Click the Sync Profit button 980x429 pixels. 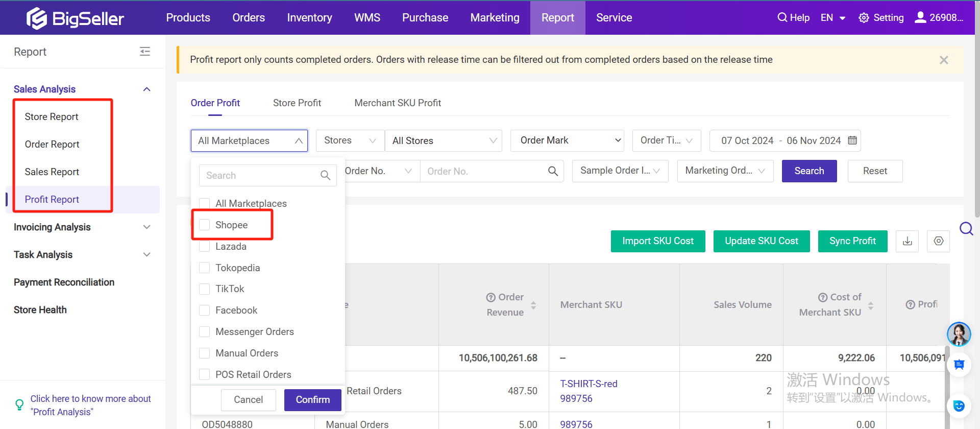852,241
